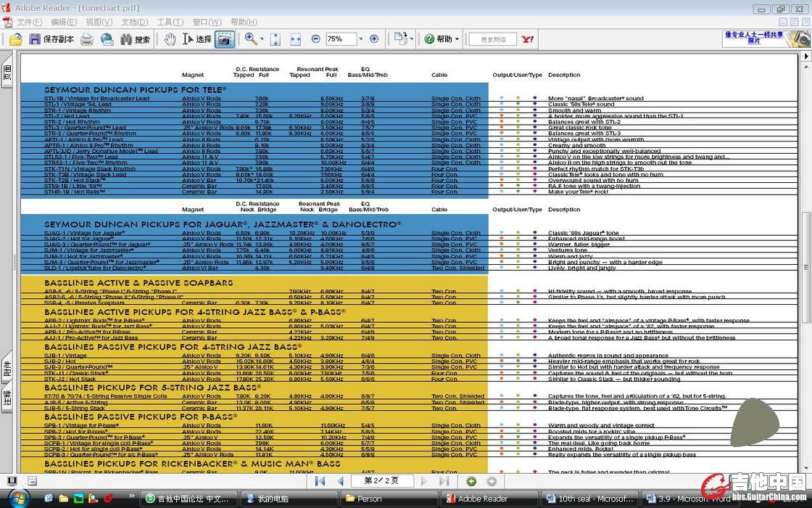This screenshot has width=812, height=508.
Task: Click the 保存副本 save copy label
Action: pos(59,39)
